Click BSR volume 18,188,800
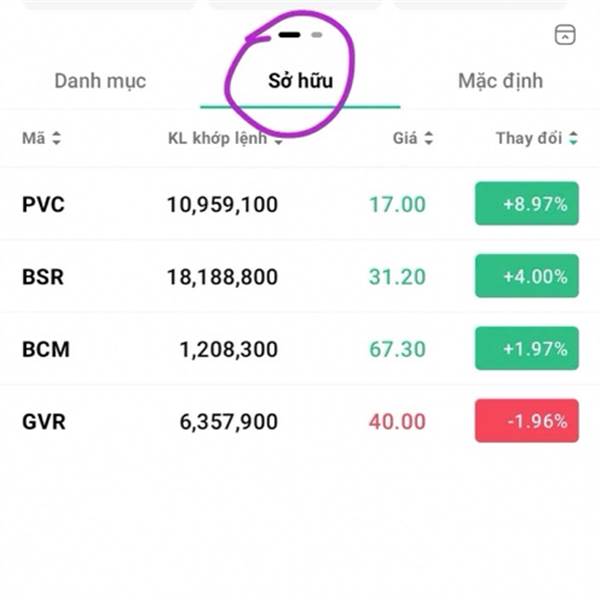Image resolution: width=600 pixels, height=600 pixels. 222,277
